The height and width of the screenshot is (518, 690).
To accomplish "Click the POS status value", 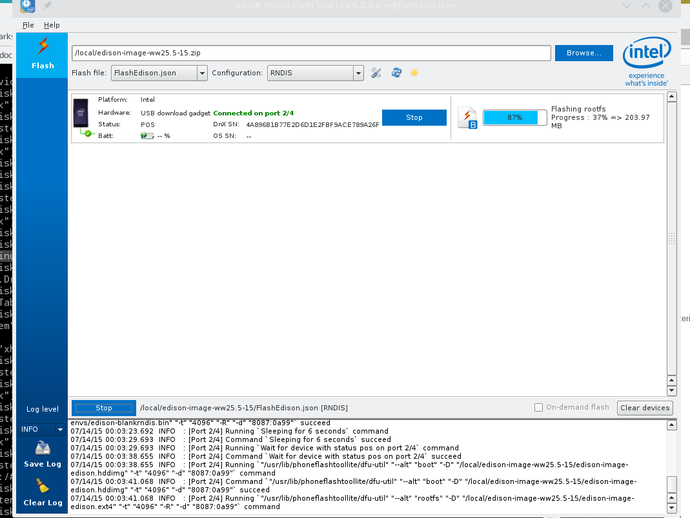I will [x=147, y=125].
